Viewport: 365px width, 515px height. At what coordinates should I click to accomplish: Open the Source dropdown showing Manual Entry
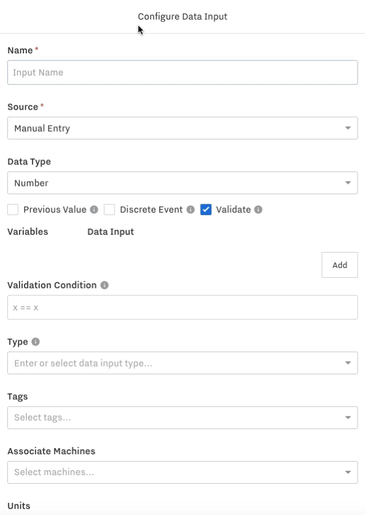(182, 128)
